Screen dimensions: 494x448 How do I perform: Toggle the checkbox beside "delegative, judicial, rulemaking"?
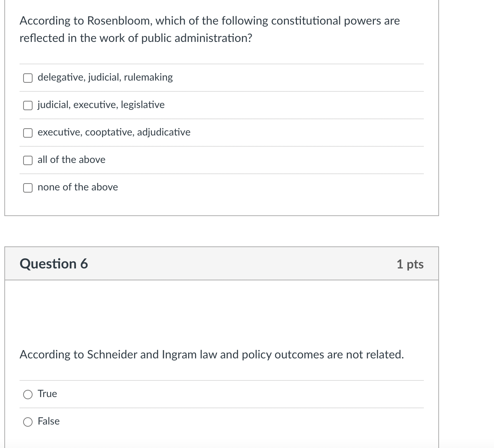pos(27,78)
